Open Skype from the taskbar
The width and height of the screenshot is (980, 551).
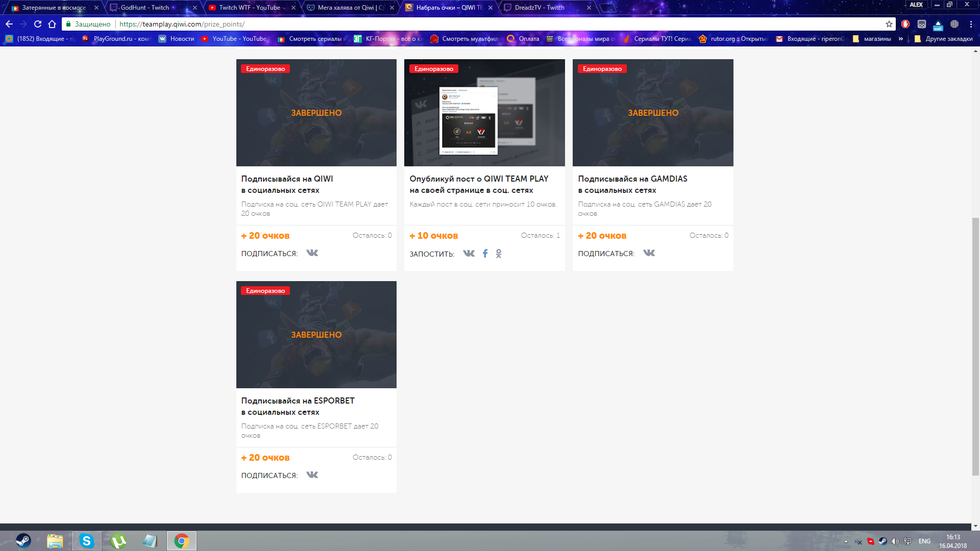click(x=87, y=541)
